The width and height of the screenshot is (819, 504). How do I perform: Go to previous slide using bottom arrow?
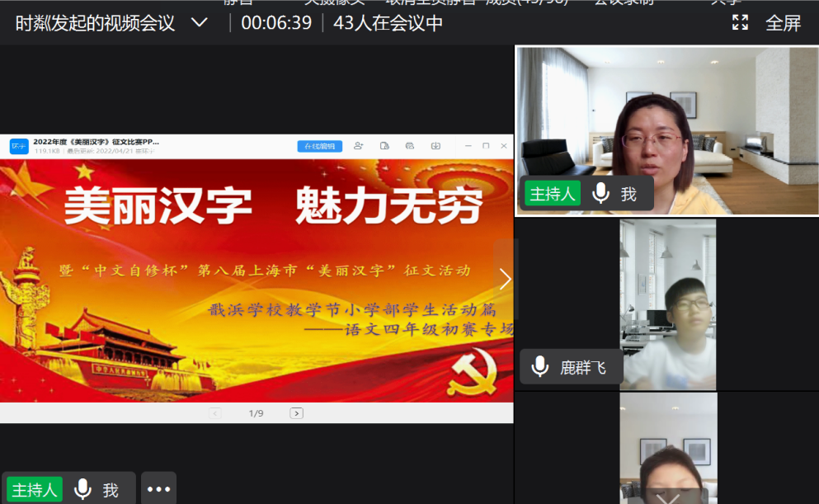click(215, 413)
